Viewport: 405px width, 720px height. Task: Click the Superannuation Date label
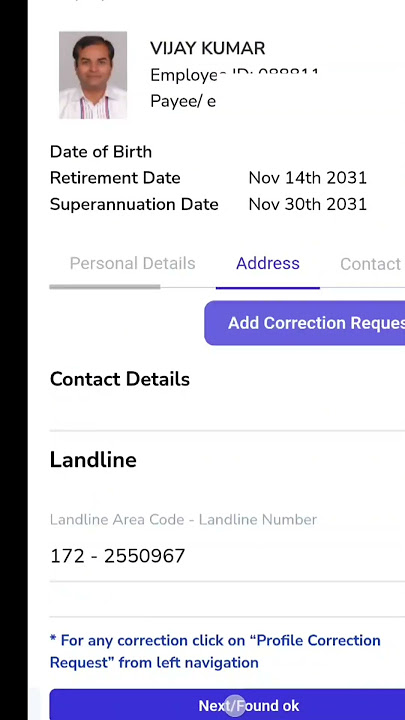click(x=134, y=204)
